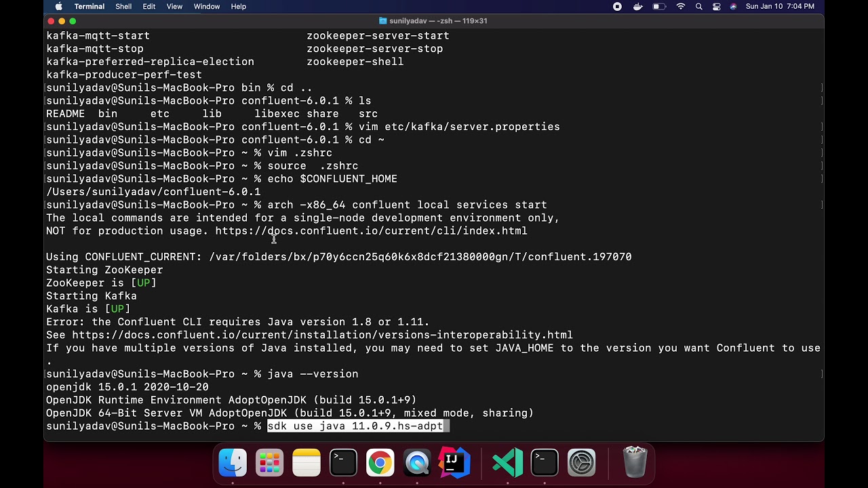The width and height of the screenshot is (868, 488).
Task: Click the versions-interoperability.html URL
Action: [322, 335]
